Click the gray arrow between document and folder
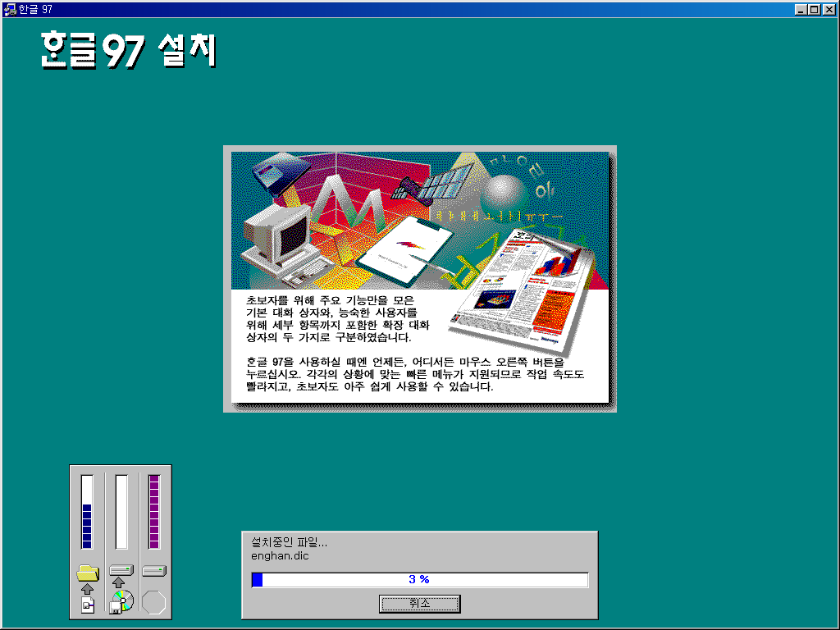The height and width of the screenshot is (630, 840). click(87, 589)
